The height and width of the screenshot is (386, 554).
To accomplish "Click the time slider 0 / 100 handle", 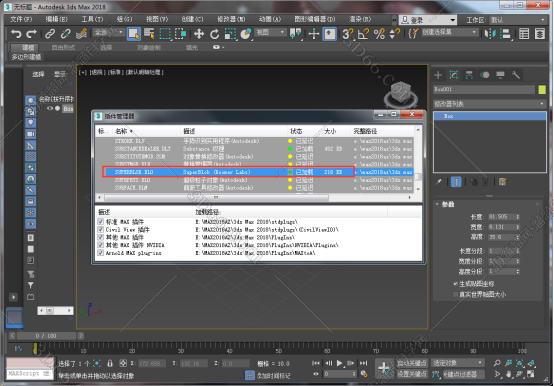I will tap(46, 335).
